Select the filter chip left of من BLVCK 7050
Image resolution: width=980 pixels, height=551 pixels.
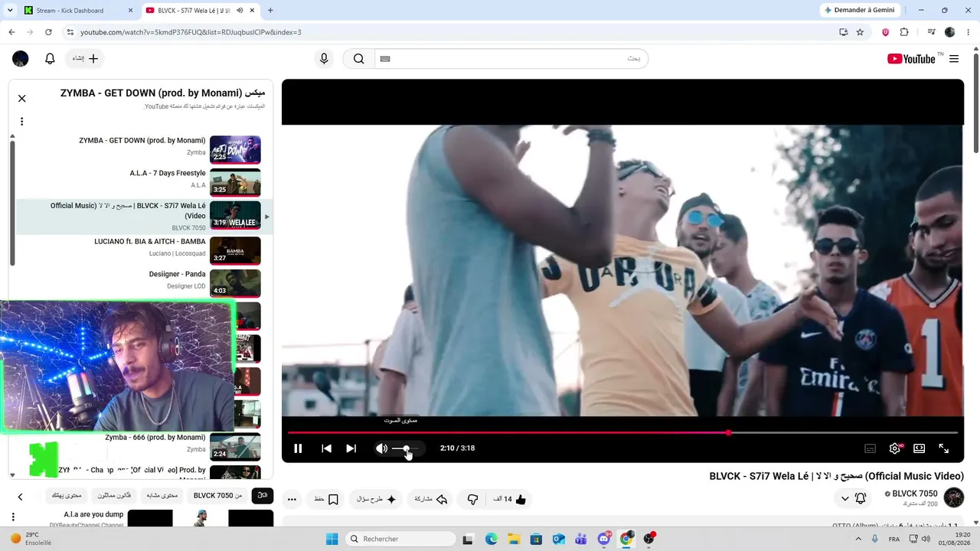162,495
